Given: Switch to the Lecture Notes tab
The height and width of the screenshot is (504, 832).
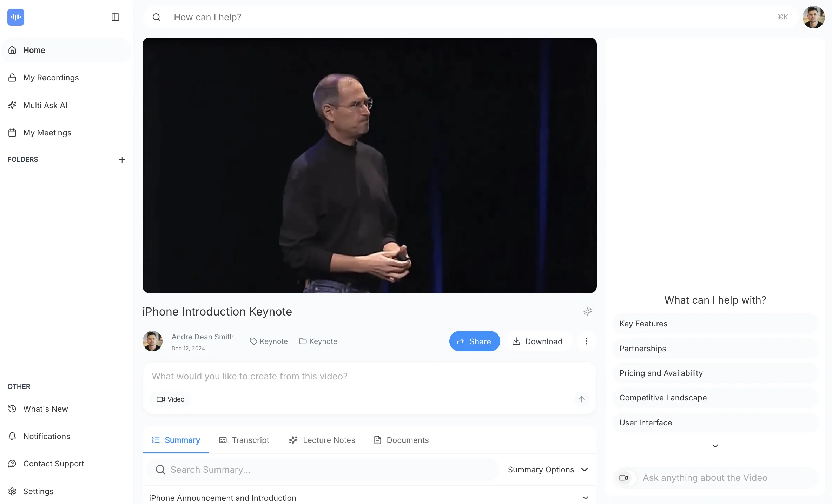Looking at the screenshot, I should coord(322,440).
